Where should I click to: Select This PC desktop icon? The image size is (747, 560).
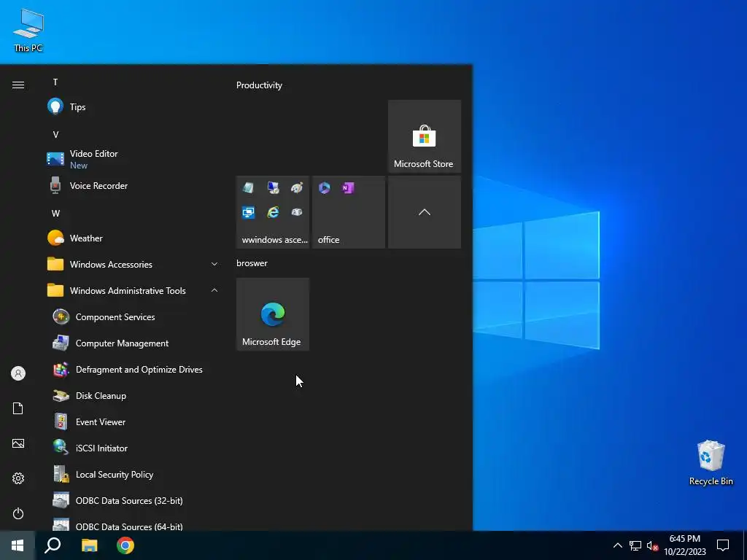tap(28, 31)
